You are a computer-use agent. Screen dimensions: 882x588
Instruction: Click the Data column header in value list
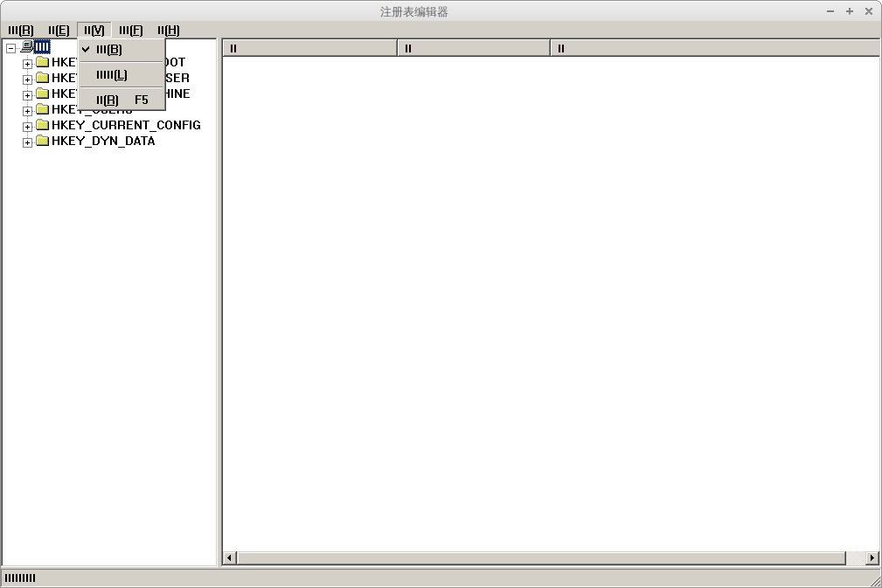(714, 48)
